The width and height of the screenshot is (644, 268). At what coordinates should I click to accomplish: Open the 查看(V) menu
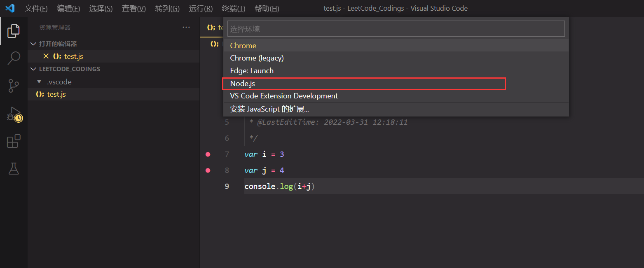(134, 9)
